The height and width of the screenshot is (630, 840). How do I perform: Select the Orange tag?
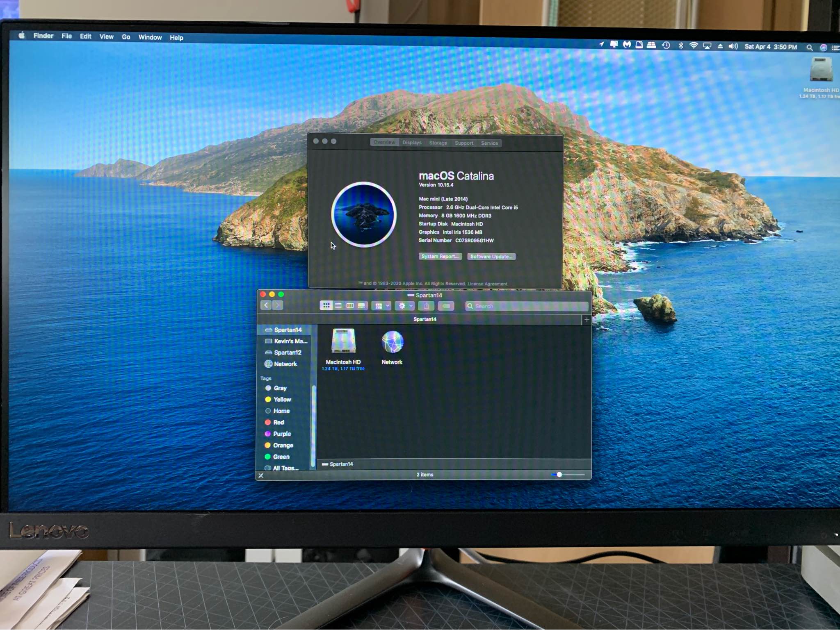coord(279,446)
